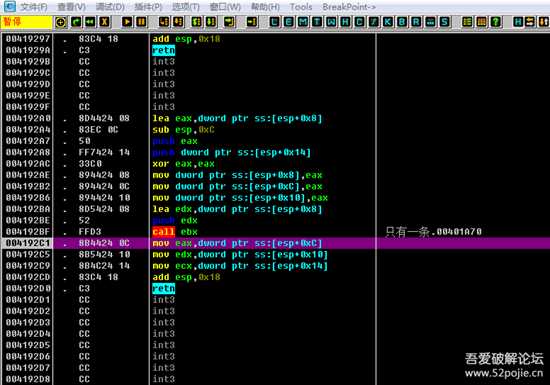Click the Run program play icon
The image size is (550, 385).
(x=127, y=22)
